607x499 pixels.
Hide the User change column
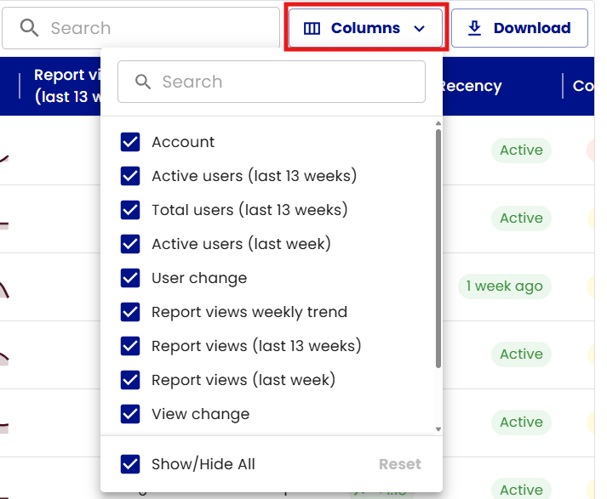point(130,278)
